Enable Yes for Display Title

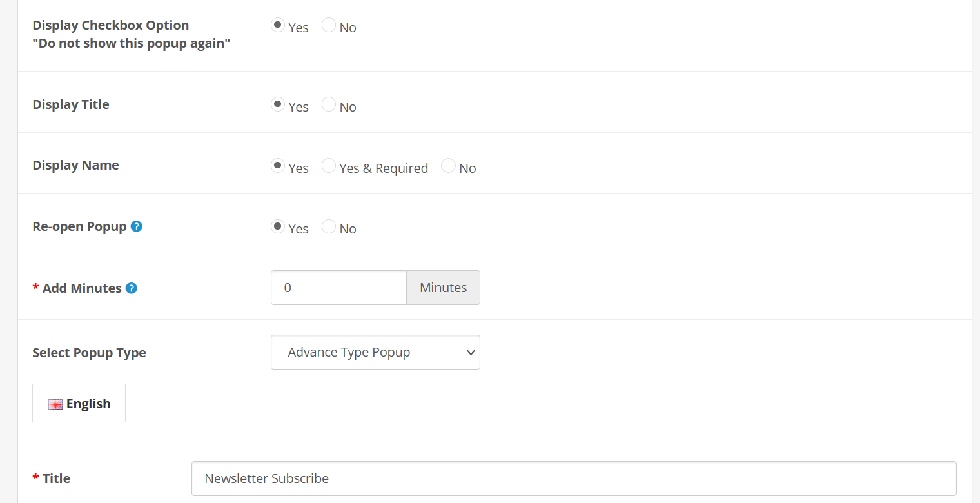pos(278,104)
